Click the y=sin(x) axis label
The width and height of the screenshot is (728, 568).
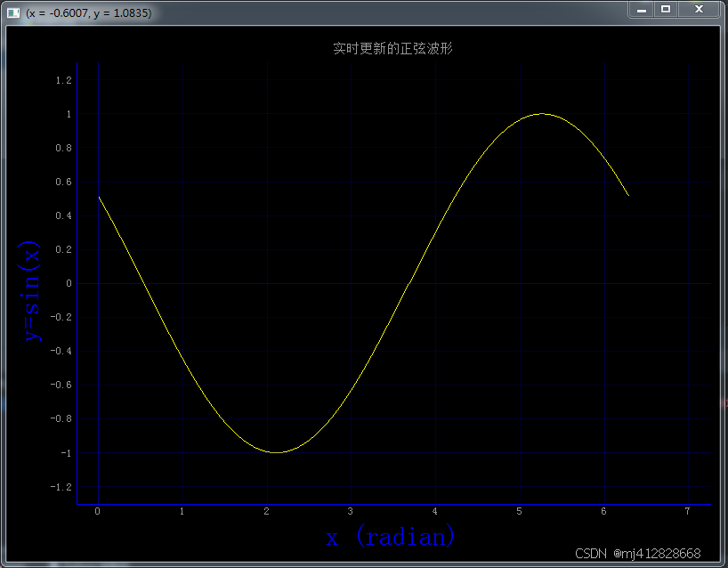click(29, 291)
